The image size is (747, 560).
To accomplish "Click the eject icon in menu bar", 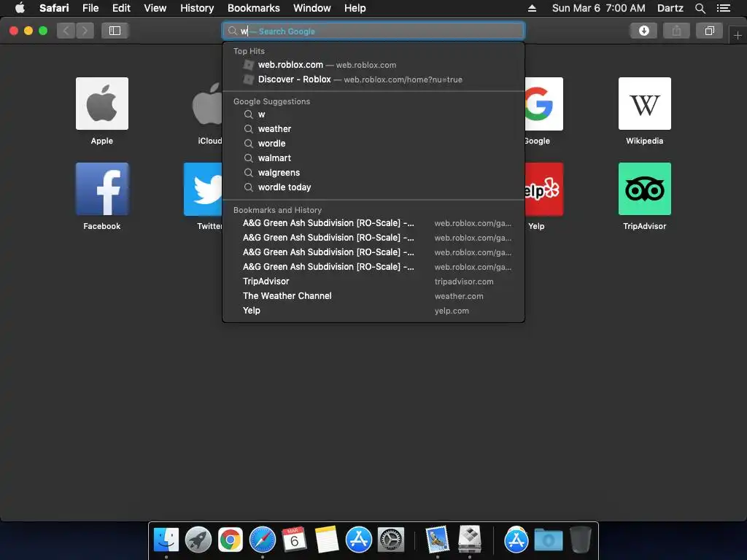I will (x=532, y=8).
